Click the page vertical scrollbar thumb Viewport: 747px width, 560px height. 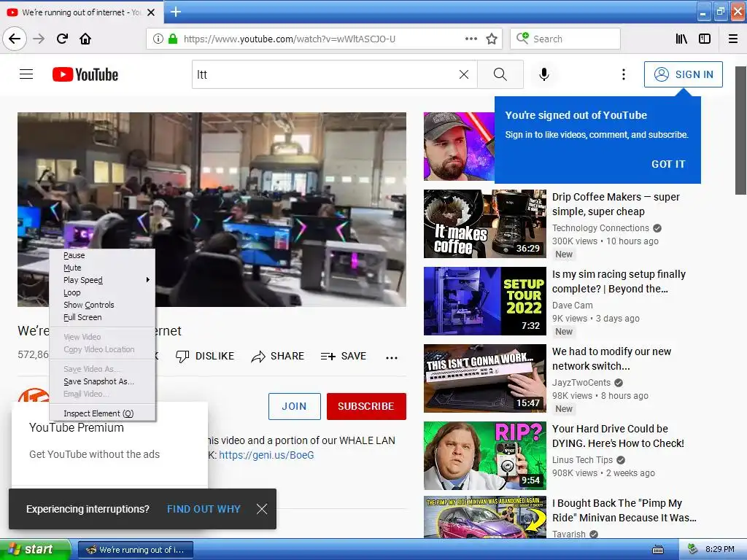(741, 130)
